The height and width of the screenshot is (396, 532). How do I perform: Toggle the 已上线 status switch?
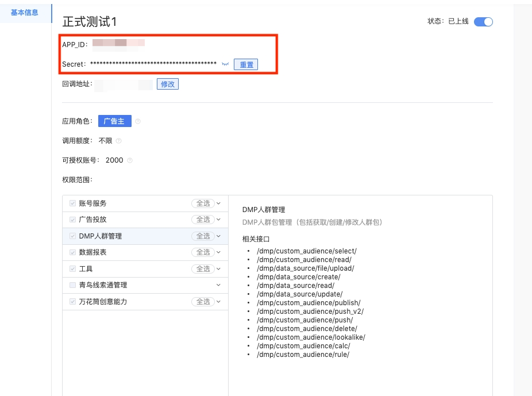pyautogui.click(x=483, y=22)
